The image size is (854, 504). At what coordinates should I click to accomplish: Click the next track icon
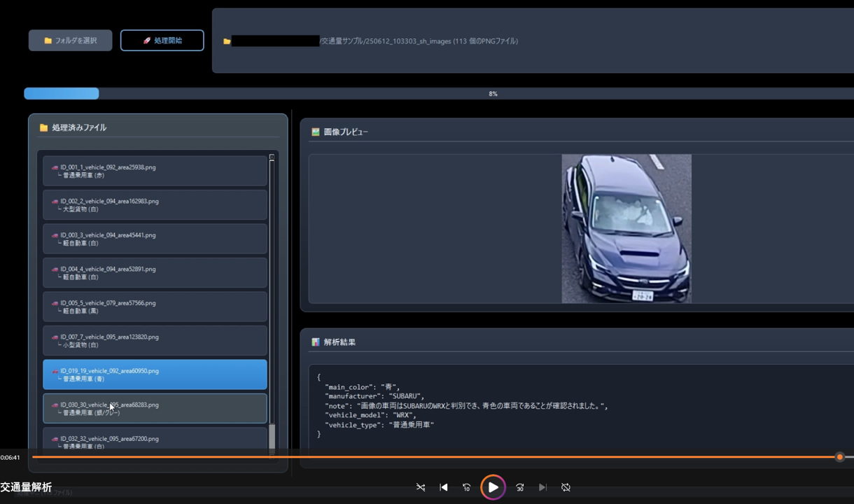point(542,487)
